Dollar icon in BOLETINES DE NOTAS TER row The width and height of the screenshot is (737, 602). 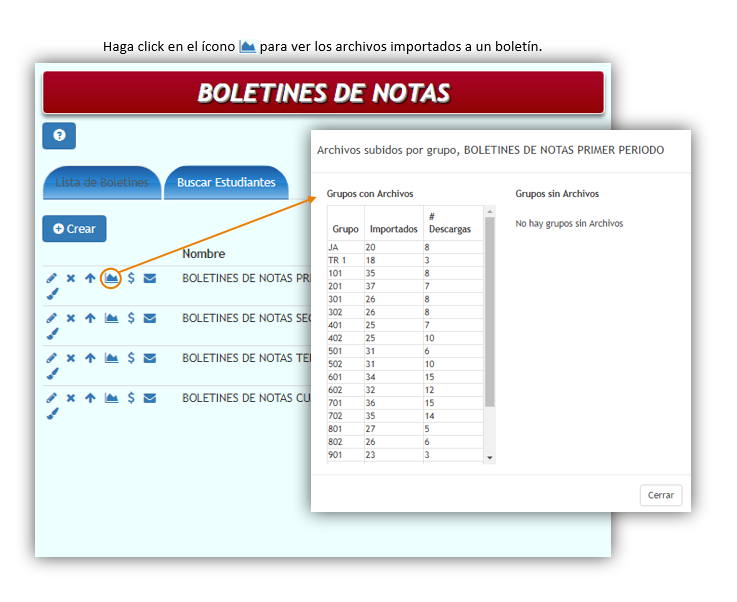tap(131, 358)
